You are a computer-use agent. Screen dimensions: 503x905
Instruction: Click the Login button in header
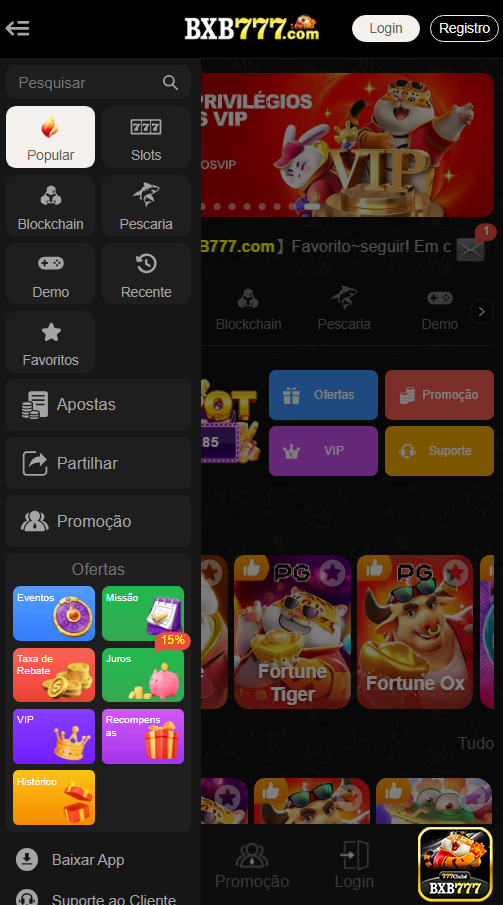point(386,28)
